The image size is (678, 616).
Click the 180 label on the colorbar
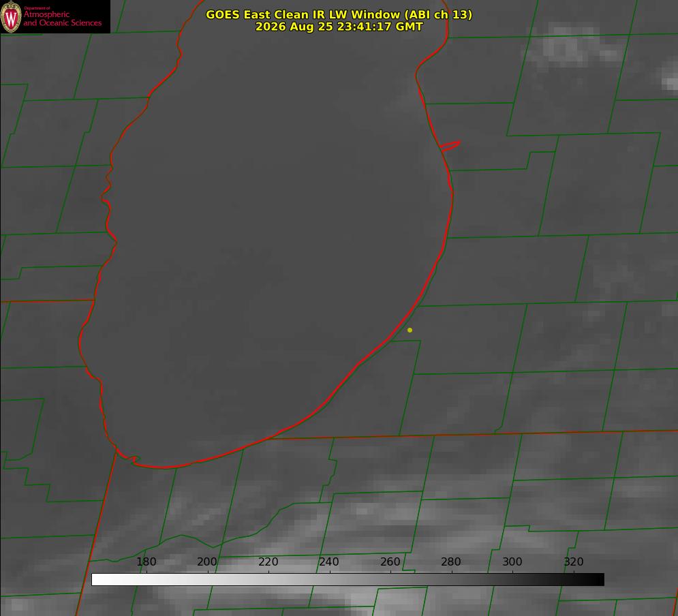(146, 561)
